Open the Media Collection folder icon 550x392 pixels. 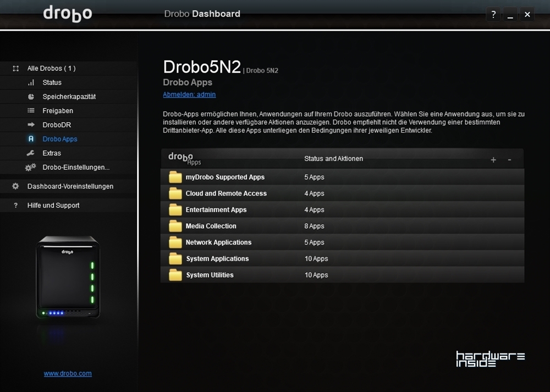[175, 226]
